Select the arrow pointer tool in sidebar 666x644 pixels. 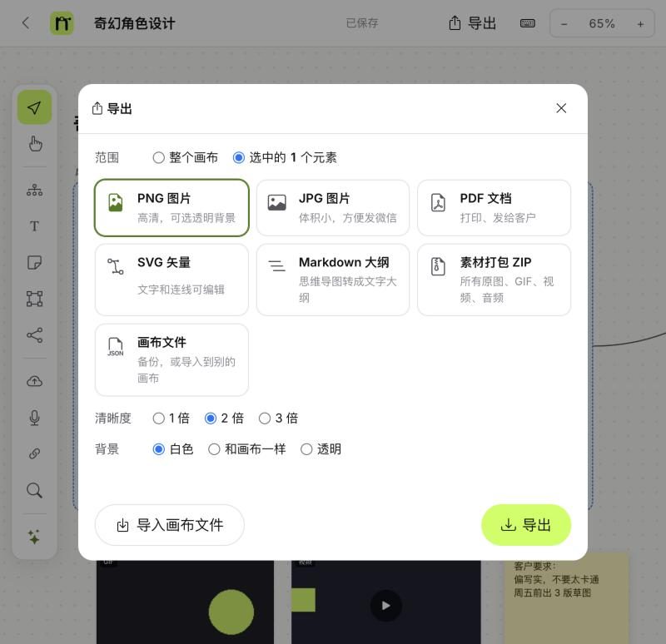click(34, 107)
